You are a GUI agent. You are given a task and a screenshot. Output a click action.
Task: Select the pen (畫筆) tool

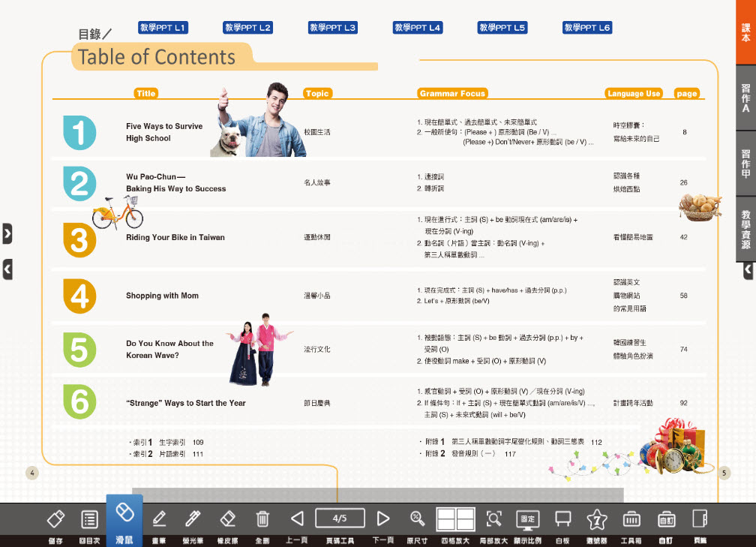(x=159, y=519)
